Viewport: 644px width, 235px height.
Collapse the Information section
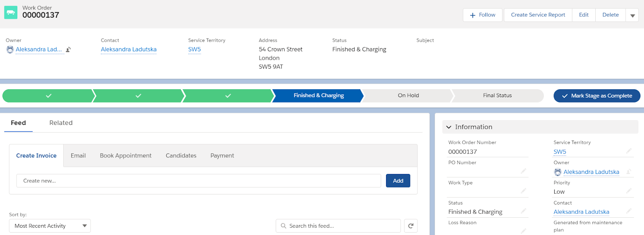449,127
